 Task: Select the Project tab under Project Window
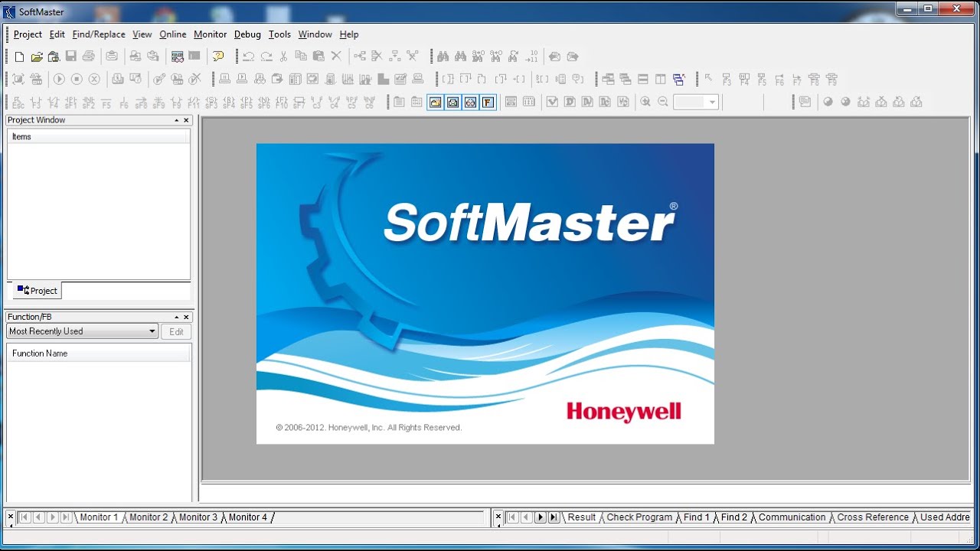point(38,291)
